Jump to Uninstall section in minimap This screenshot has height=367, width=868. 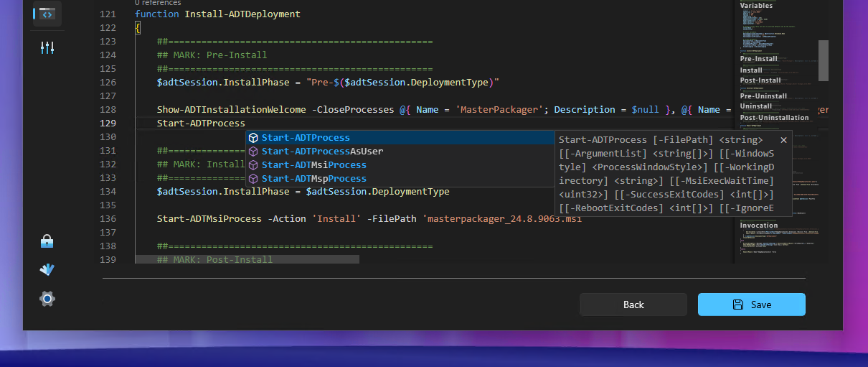click(x=756, y=106)
